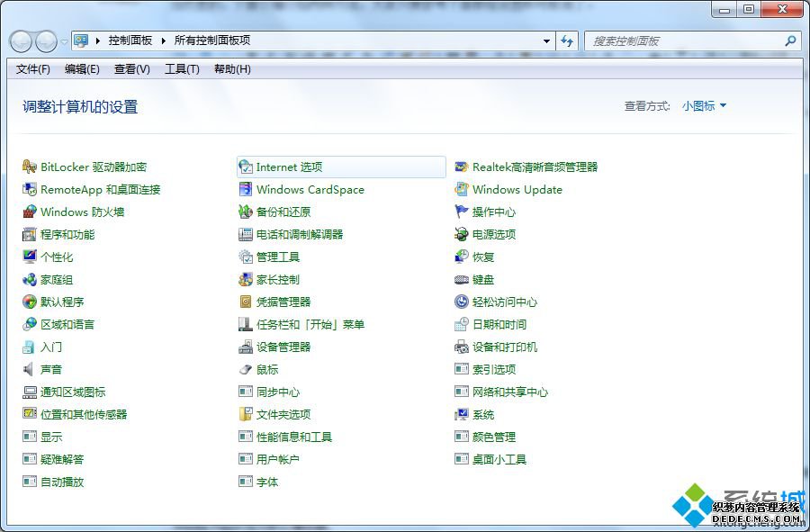Click the 备份和还原 icon
810x532 pixels.
(246, 212)
